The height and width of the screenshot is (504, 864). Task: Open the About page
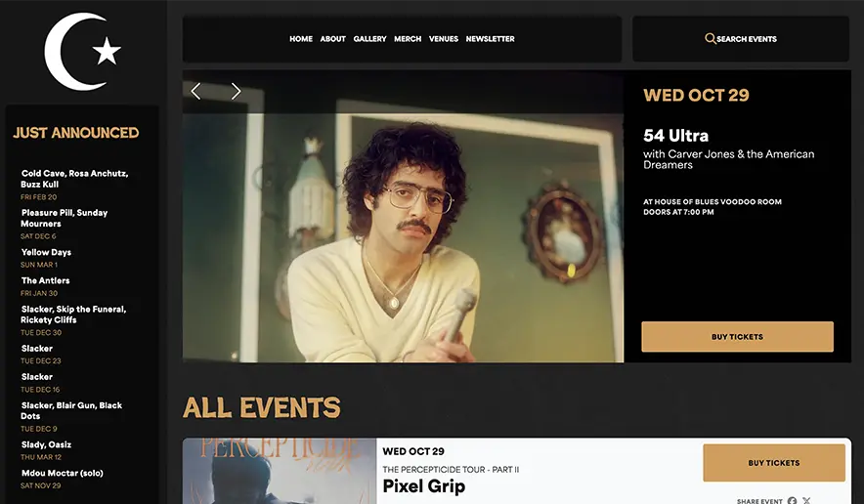[x=333, y=38]
